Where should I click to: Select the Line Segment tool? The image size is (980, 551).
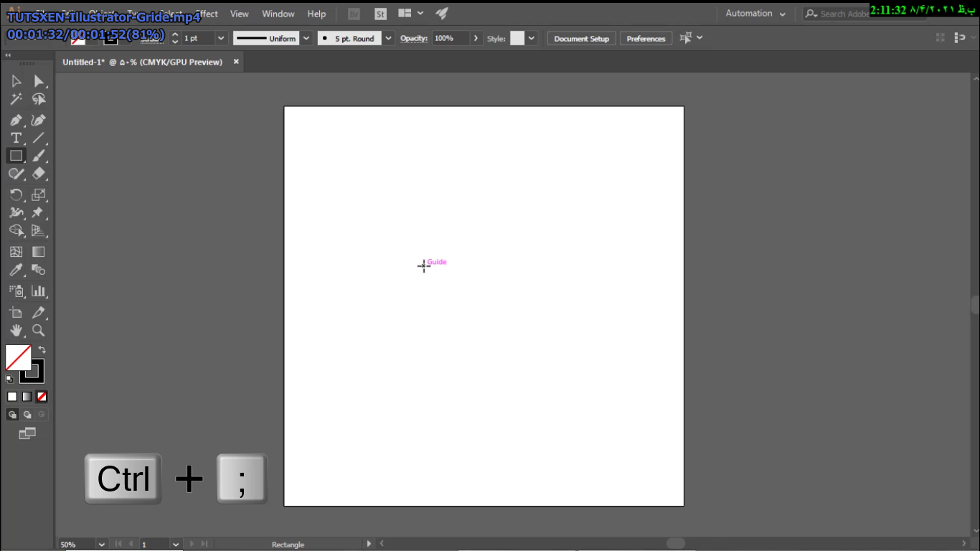tap(39, 138)
